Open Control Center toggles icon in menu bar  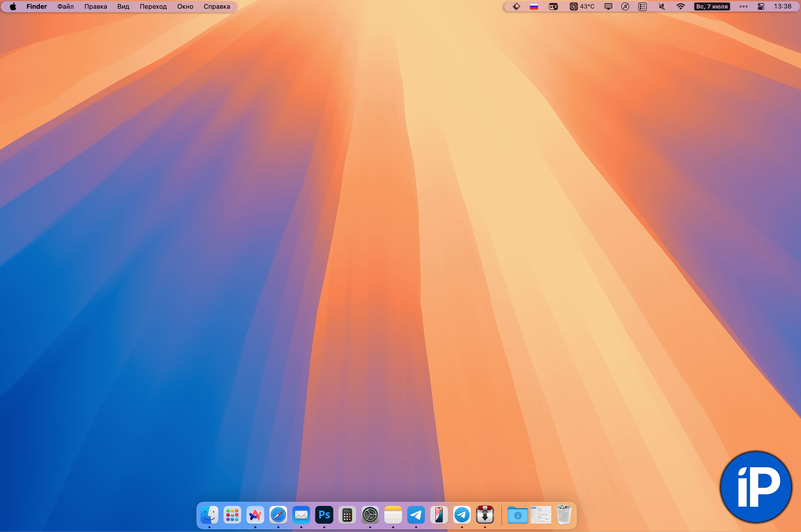pos(761,6)
